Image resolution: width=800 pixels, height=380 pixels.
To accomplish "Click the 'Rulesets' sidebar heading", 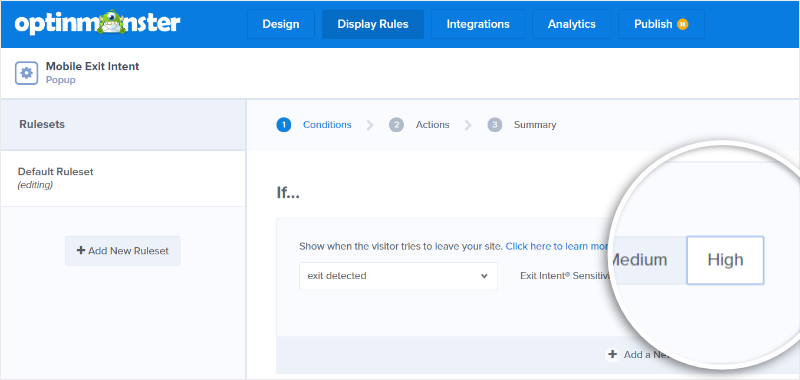I will 42,124.
